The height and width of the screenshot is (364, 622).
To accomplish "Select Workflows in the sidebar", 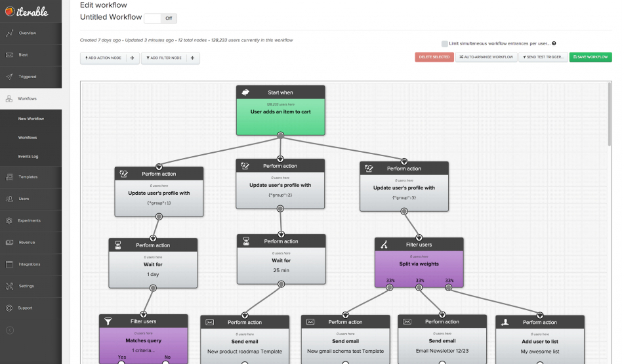I will pos(31,99).
